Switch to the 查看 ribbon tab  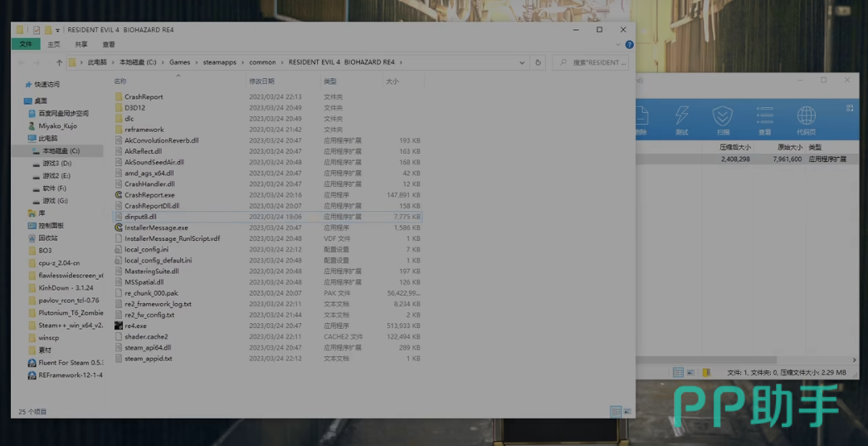point(109,45)
